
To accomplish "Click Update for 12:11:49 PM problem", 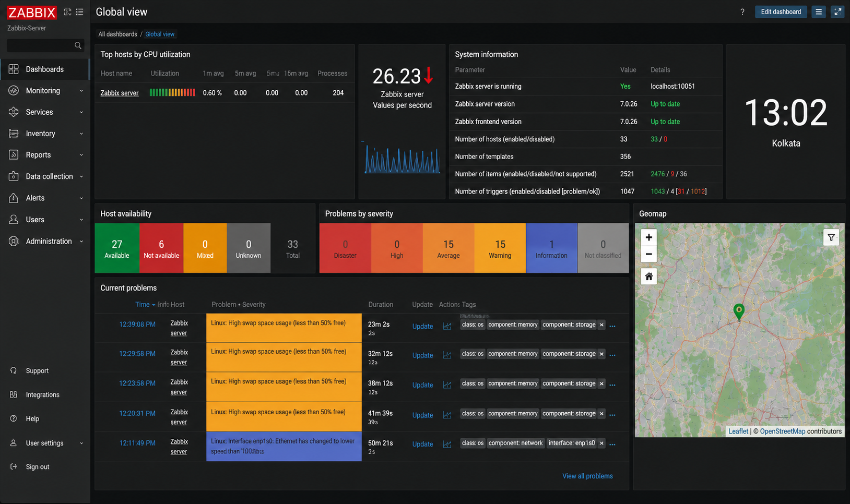I will point(422,445).
